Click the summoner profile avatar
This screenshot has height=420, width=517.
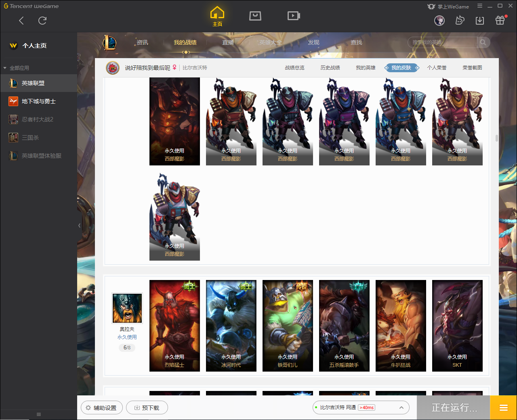pyautogui.click(x=113, y=68)
